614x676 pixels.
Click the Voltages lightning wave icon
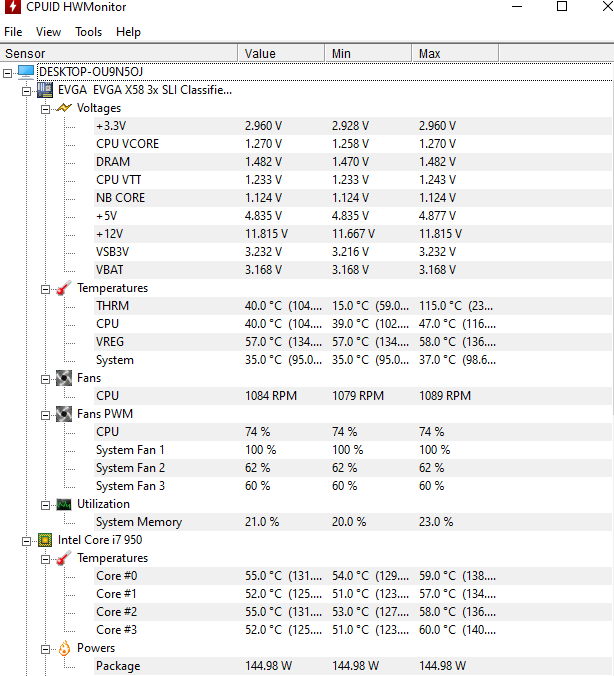[x=64, y=108]
